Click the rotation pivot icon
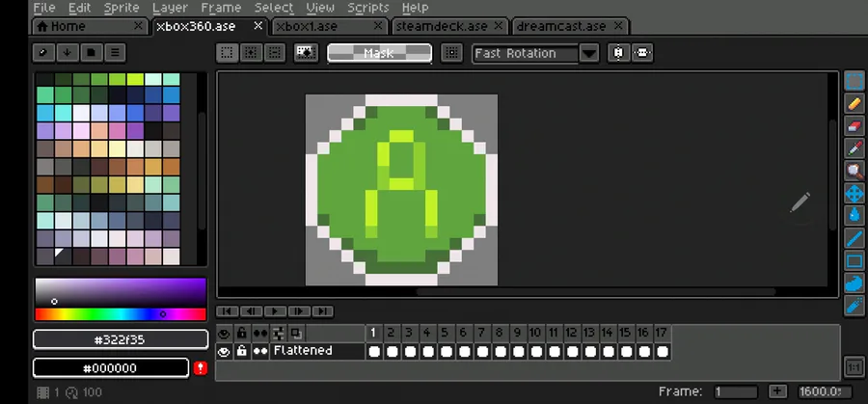The image size is (868, 404). [x=451, y=53]
